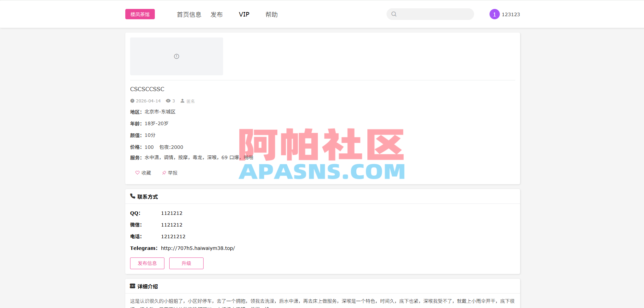Click the 升级 button
The image size is (644, 308).
pyautogui.click(x=186, y=263)
